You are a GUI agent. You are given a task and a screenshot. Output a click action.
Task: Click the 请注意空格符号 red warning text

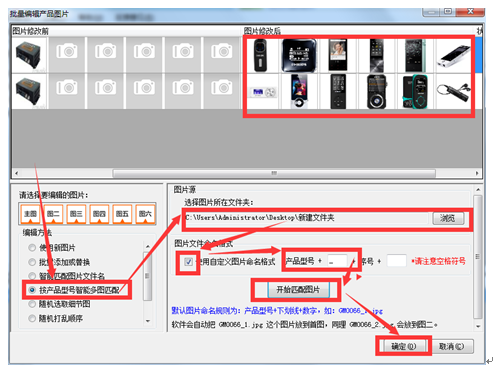tap(439, 261)
